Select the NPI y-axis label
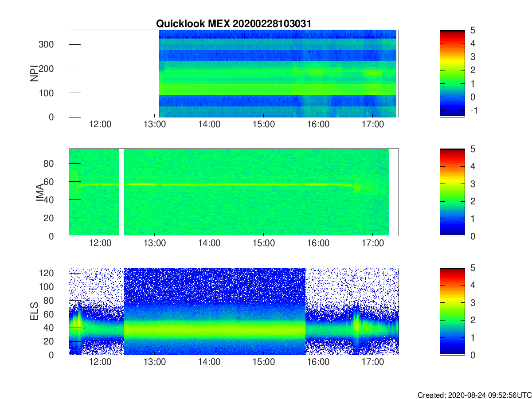Image resolution: width=532 pixels, height=399 pixels. click(33, 74)
